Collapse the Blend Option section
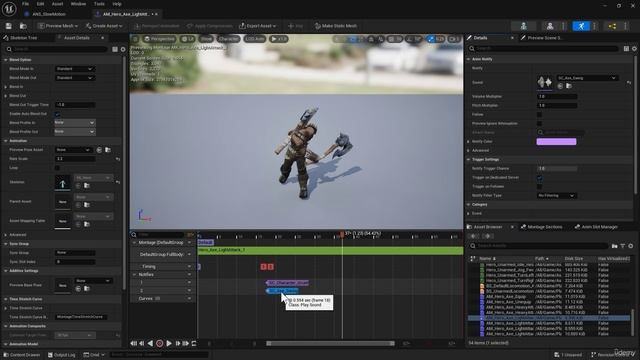The image size is (640, 360). (x=6, y=60)
